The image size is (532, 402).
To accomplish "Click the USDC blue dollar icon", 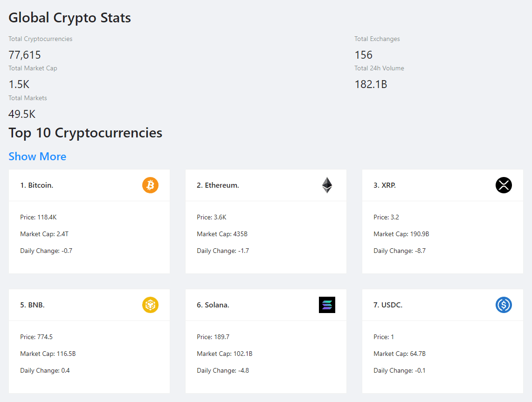I will pyautogui.click(x=504, y=305).
